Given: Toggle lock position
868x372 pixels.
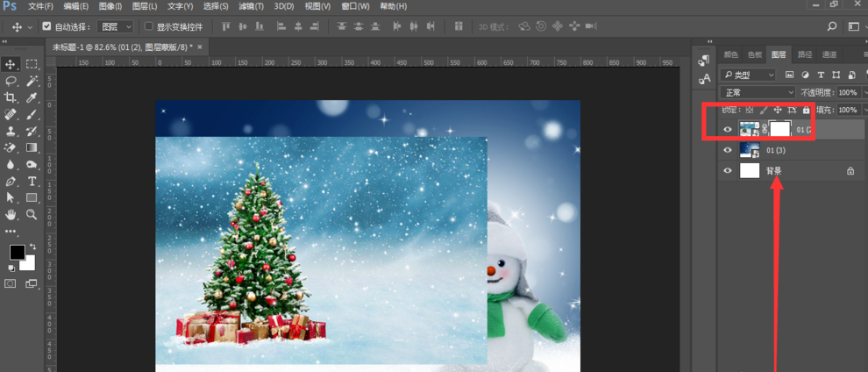Looking at the screenshot, I should 777,111.
